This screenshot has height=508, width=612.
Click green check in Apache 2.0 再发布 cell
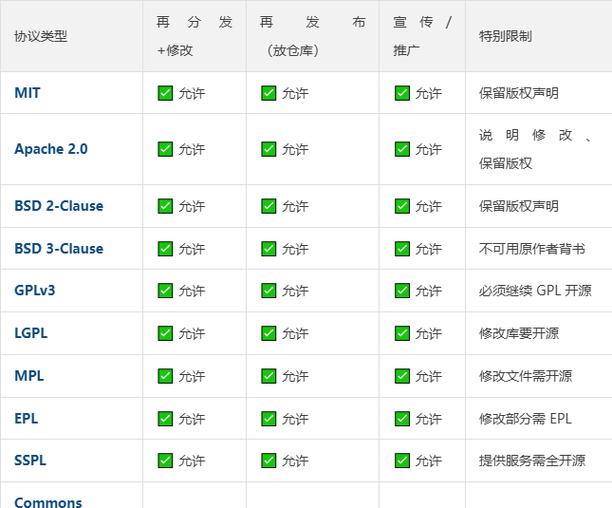269,149
